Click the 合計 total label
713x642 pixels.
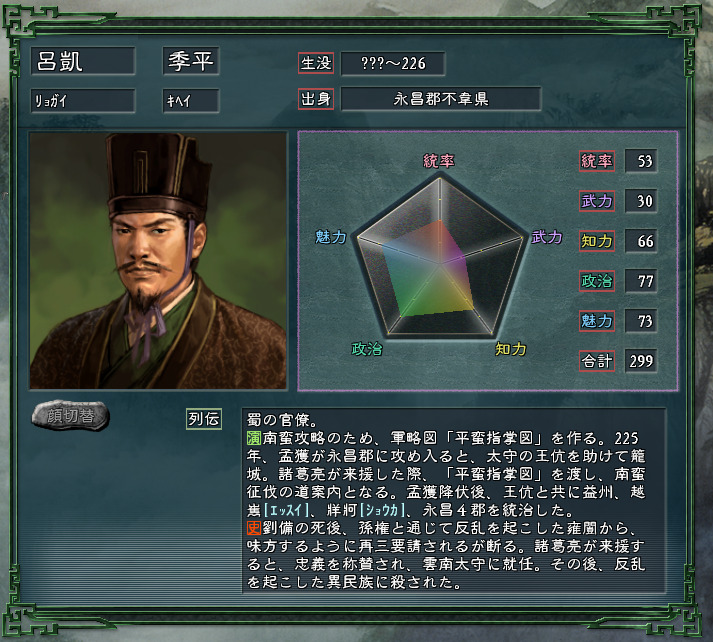pos(597,361)
